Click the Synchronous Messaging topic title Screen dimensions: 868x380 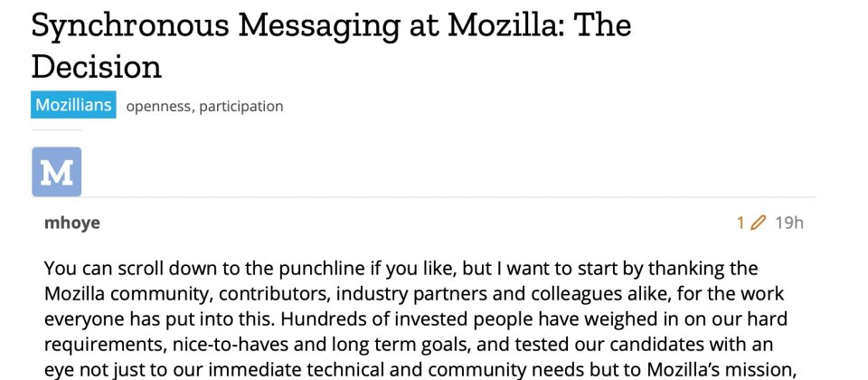click(x=331, y=45)
